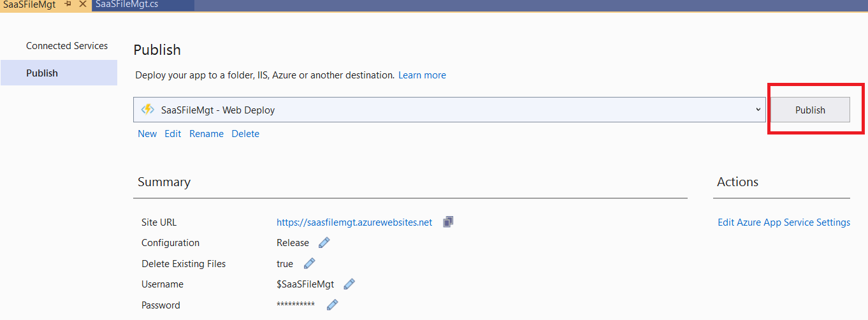Open the saasfilemgt.azurewebsites.net site link
The image size is (868, 320).
click(354, 222)
